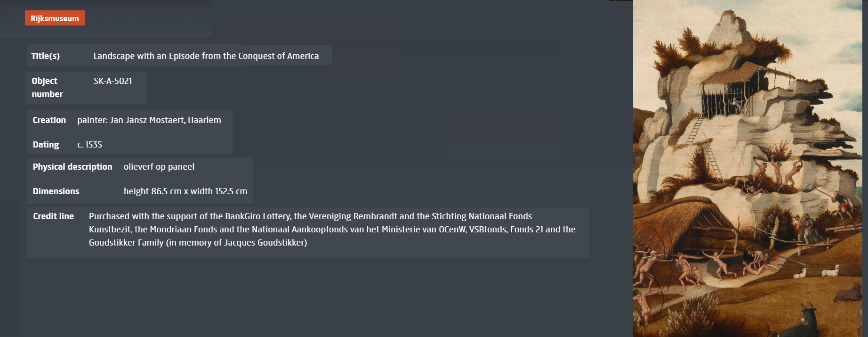Click the Physical description label
Image resolution: width=868 pixels, height=337 pixels.
tap(72, 167)
